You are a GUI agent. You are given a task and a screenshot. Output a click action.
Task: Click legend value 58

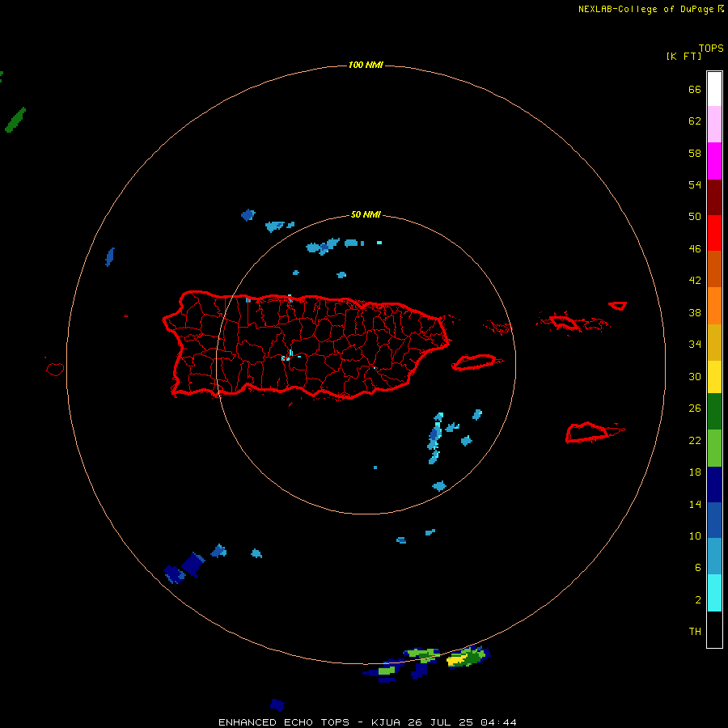point(695,153)
